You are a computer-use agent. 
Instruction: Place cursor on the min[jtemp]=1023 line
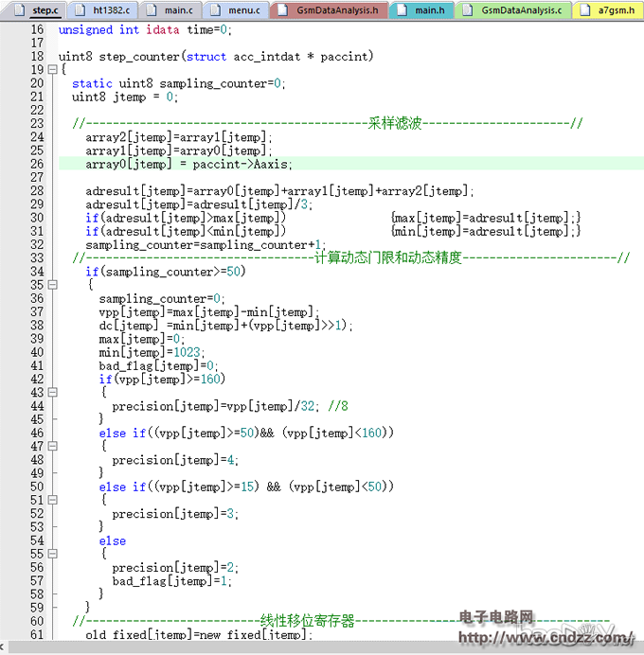(x=152, y=352)
